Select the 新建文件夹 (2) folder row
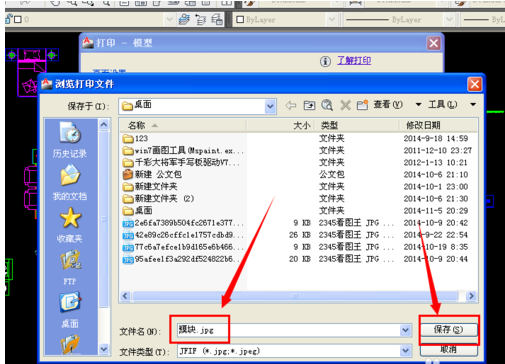 158,199
